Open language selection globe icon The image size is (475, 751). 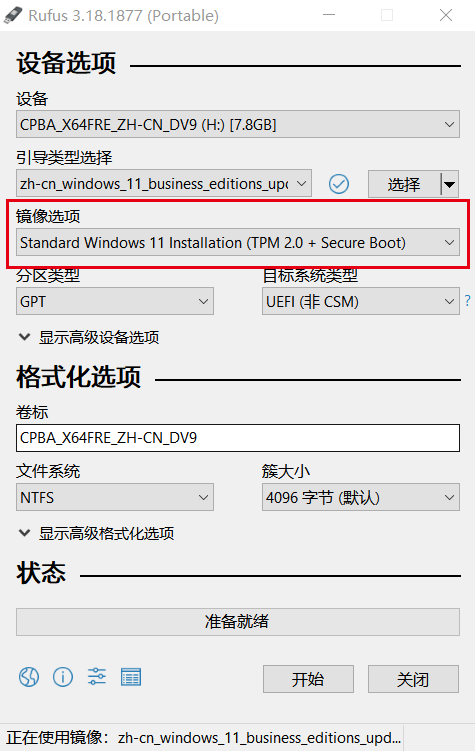click(29, 677)
